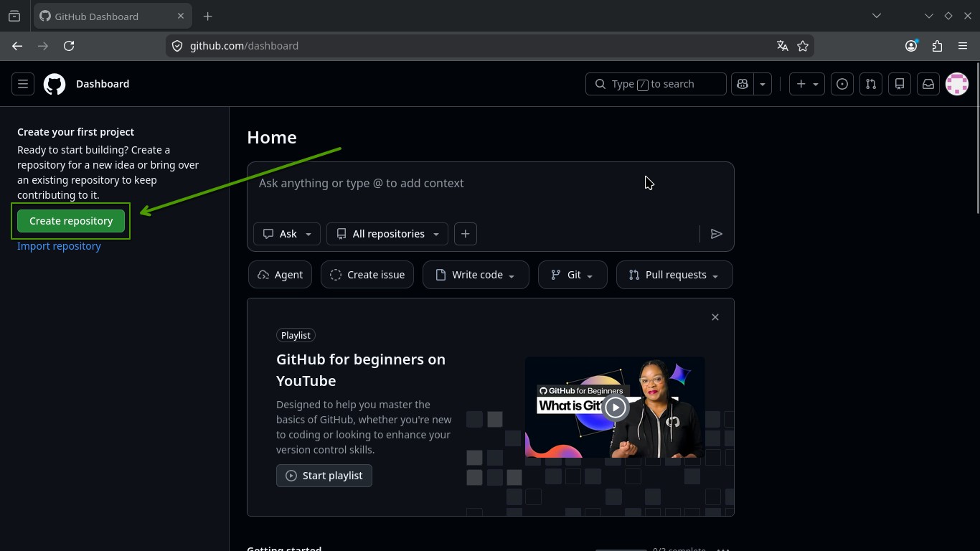The width and height of the screenshot is (980, 551).
Task: Expand the Copilot dropdown arrow in header
Action: (x=763, y=84)
